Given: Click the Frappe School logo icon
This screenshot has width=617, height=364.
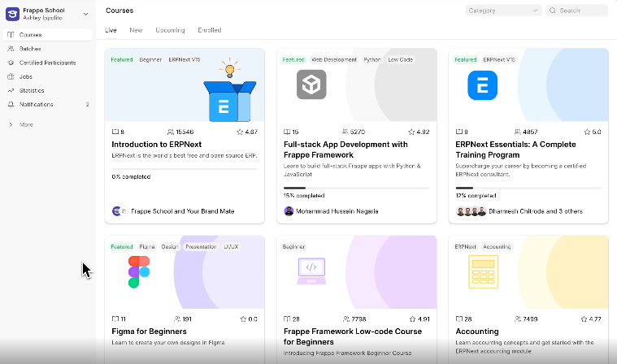Looking at the screenshot, I should pos(12,13).
